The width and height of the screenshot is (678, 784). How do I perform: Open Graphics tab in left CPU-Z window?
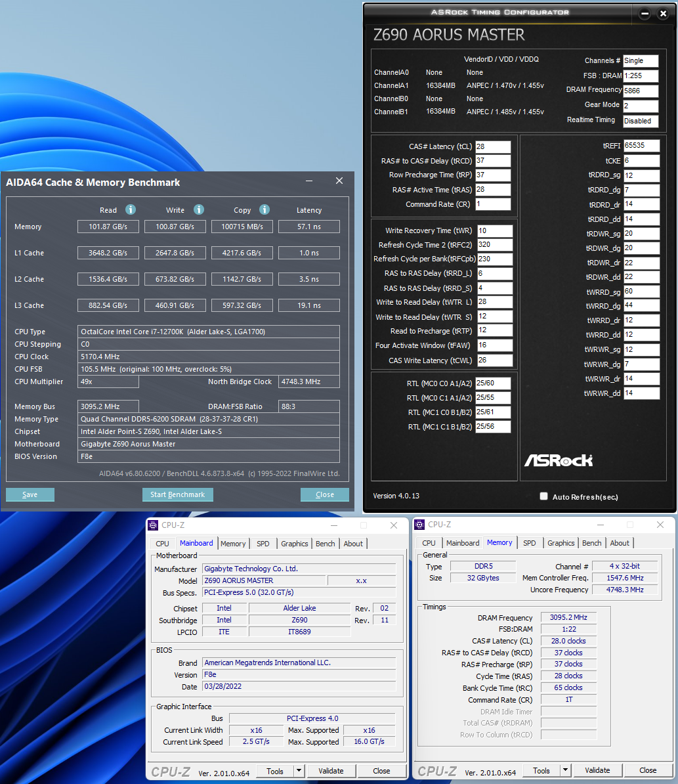pyautogui.click(x=294, y=544)
